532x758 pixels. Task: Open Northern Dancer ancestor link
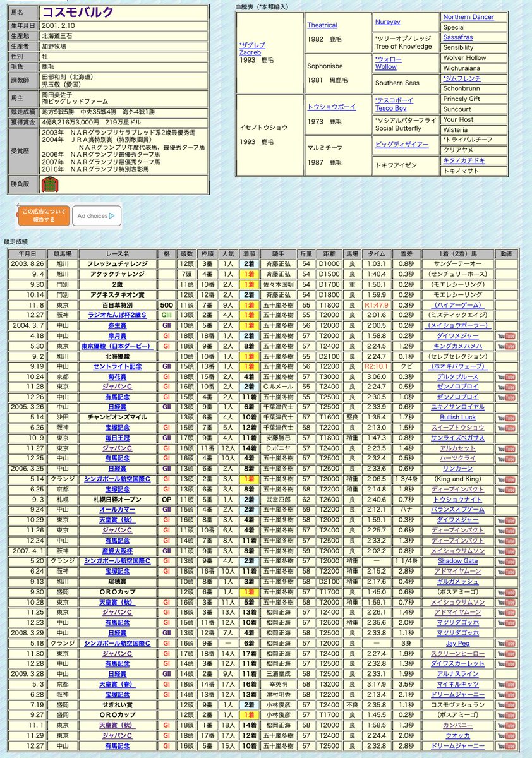pos(468,17)
